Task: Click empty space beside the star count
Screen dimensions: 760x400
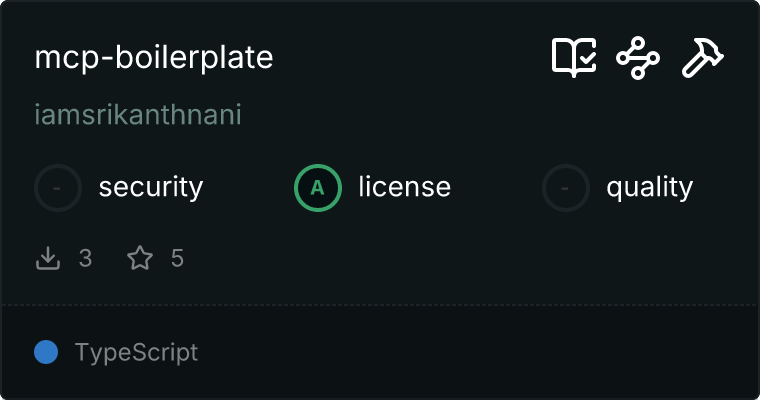Action: click(436, 258)
